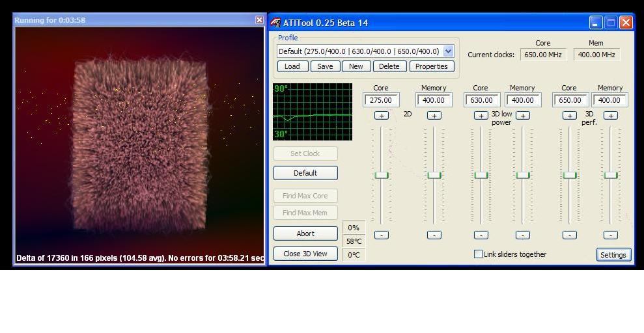Minimize the ATITool window
644x333 pixels.
(x=596, y=23)
